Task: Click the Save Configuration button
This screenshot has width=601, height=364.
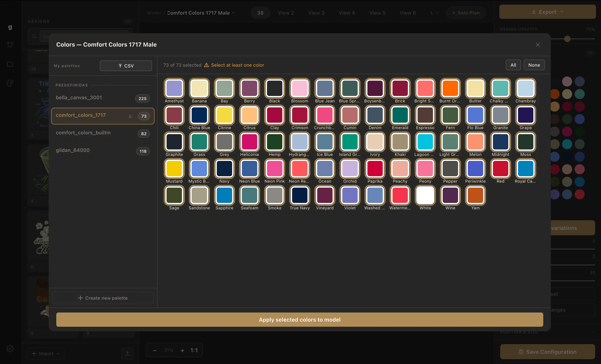Action: (x=547, y=352)
